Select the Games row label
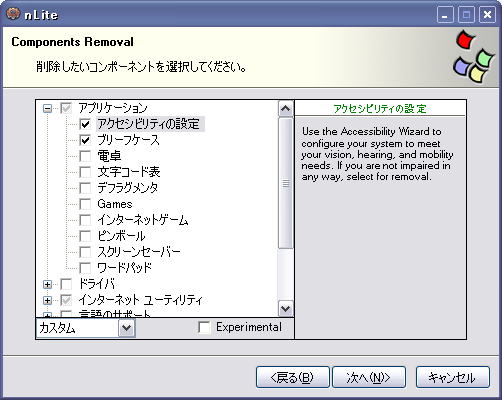The width and height of the screenshot is (502, 400). (115, 204)
